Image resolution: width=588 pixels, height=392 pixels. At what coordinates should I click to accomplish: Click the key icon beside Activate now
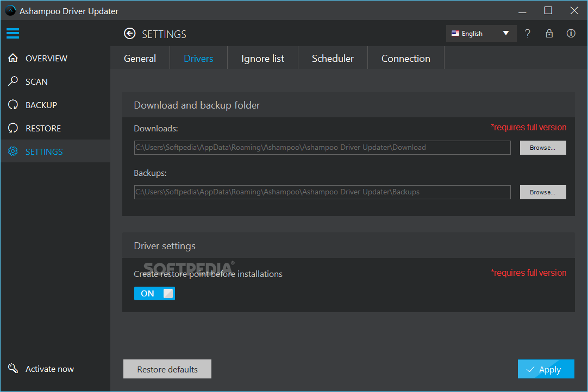(x=13, y=369)
